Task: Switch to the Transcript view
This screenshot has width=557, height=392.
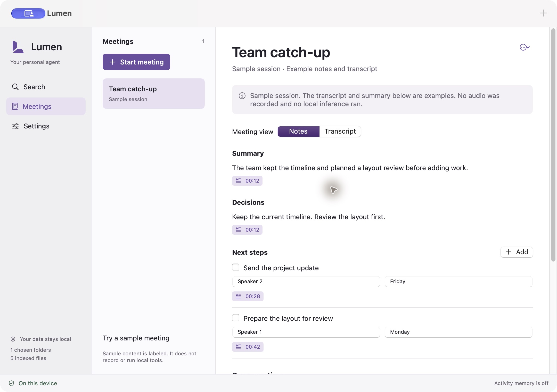Action: [x=340, y=131]
